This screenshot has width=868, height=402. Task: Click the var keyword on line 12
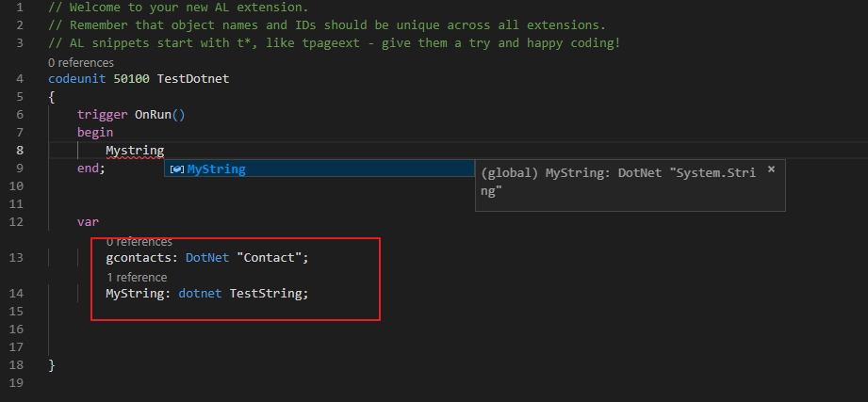pos(88,222)
